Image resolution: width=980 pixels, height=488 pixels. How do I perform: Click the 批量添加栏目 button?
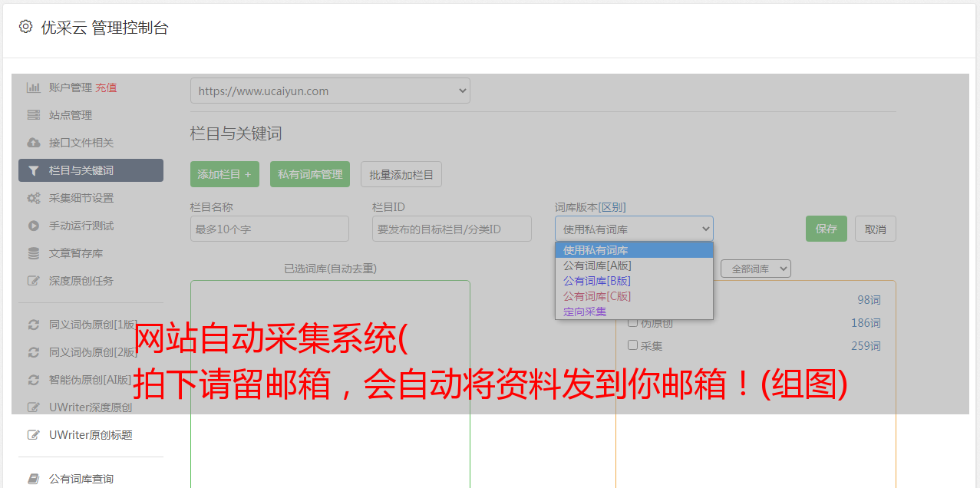point(401,174)
